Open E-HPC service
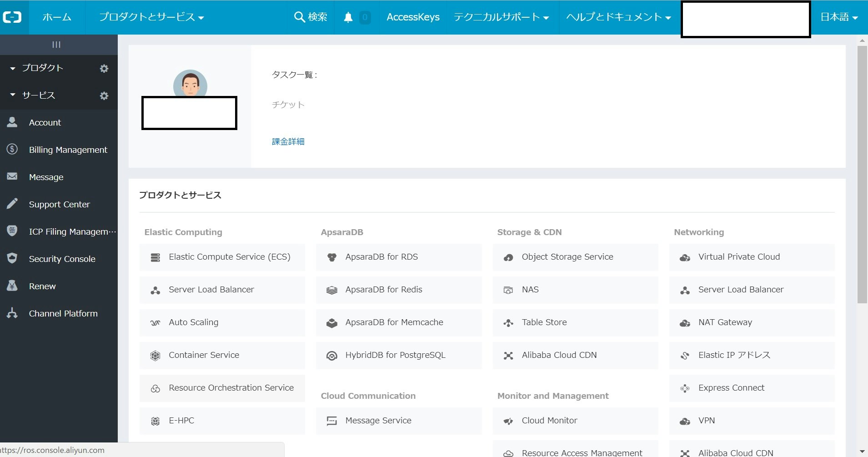Viewport: 868px width, 457px height. click(x=222, y=421)
